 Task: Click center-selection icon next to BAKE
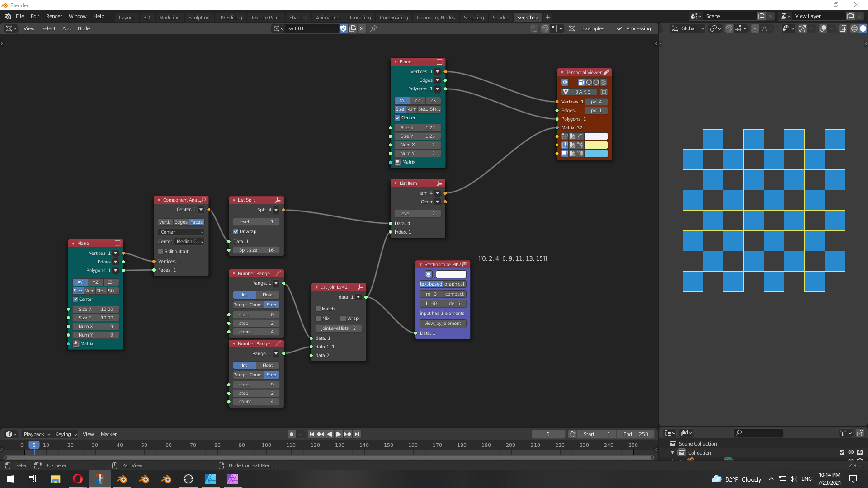(x=604, y=92)
